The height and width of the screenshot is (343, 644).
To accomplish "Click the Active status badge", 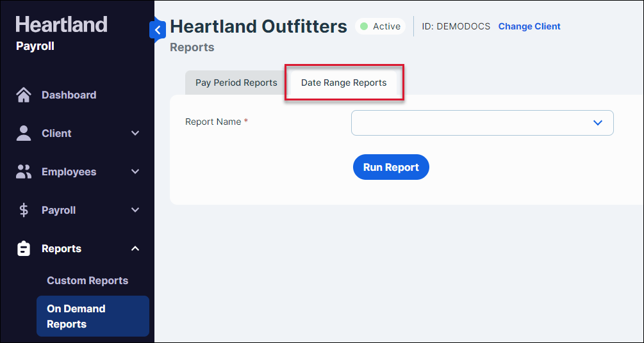I will point(381,26).
